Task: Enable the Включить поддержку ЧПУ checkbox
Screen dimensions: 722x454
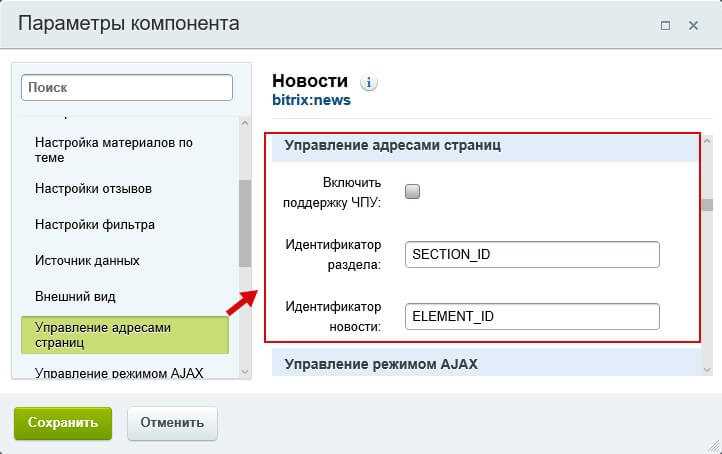Action: pos(412,191)
